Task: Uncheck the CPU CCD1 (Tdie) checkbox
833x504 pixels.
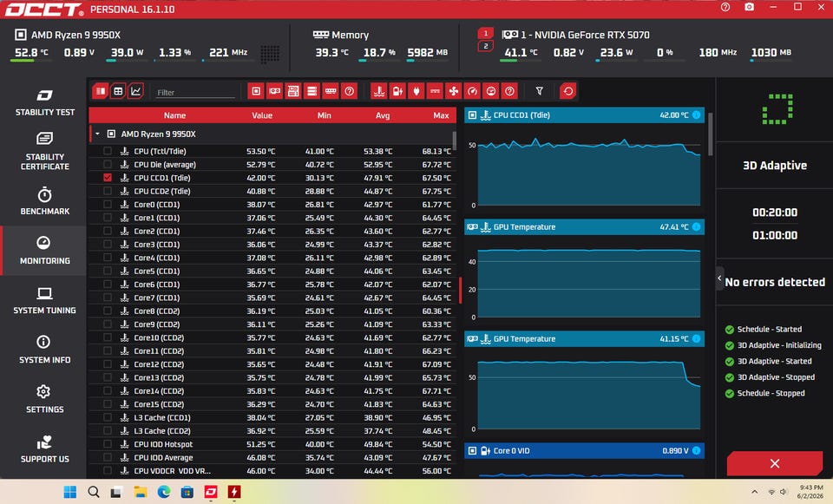Action: pos(108,178)
